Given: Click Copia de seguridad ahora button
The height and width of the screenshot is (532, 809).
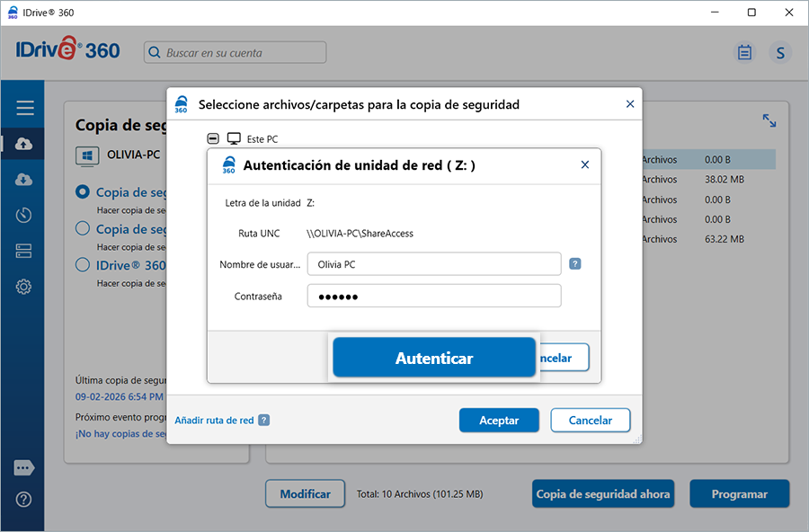Looking at the screenshot, I should pos(602,494).
